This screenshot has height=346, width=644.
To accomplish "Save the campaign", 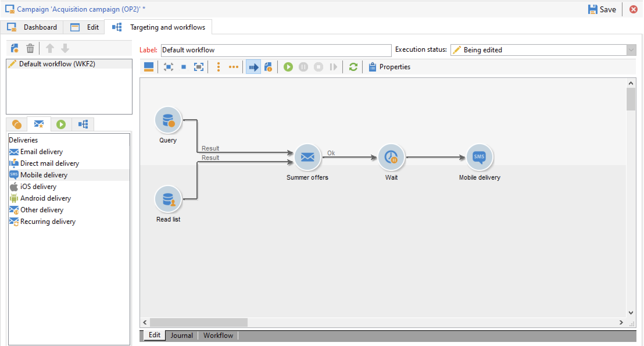I will tap(602, 9).
